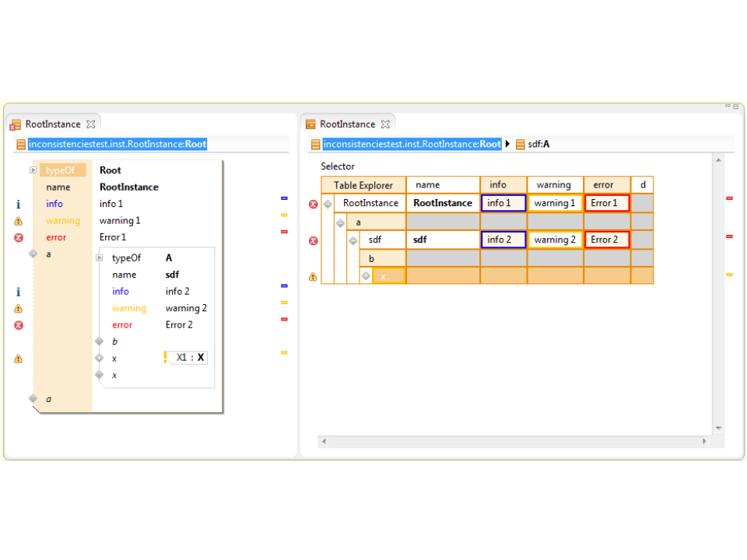The image size is (747, 560).
Task: Expand the typeOf Root disclosure triangle
Action: click(x=33, y=170)
